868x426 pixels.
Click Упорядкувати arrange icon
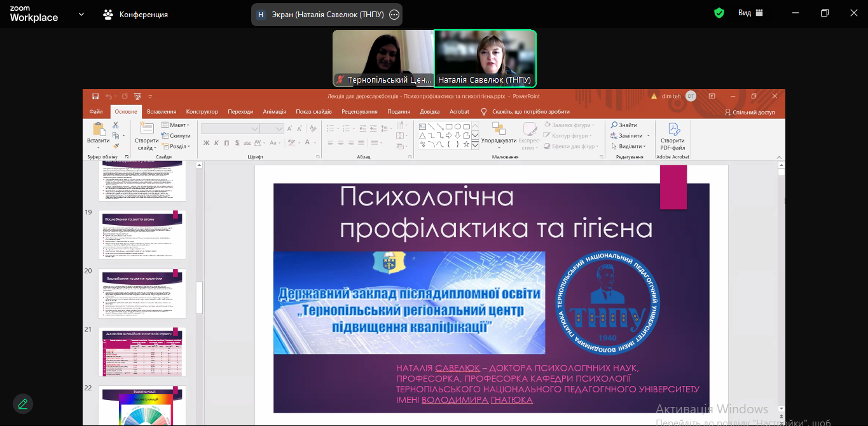[x=499, y=129]
